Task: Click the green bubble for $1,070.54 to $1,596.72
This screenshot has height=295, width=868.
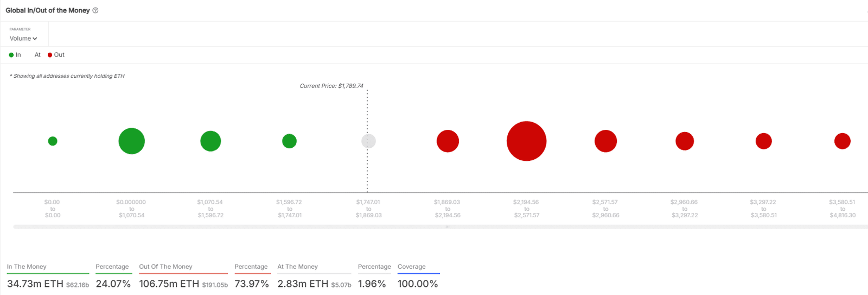Action: [x=210, y=141]
